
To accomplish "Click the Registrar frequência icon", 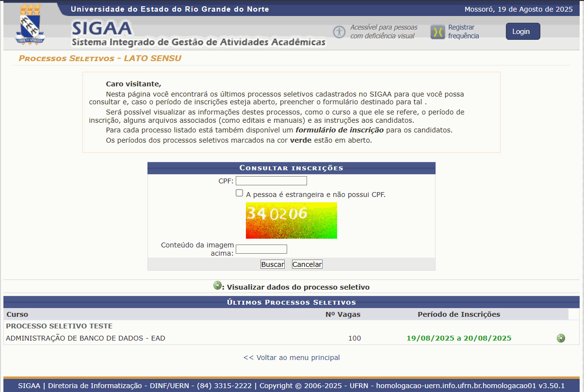I will click(438, 32).
